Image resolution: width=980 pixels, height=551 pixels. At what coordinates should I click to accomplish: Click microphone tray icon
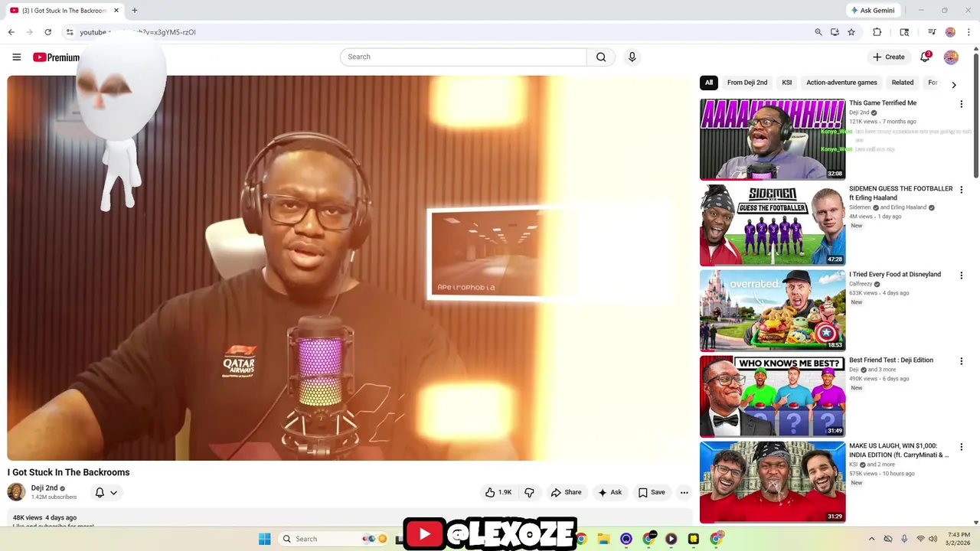(x=904, y=539)
